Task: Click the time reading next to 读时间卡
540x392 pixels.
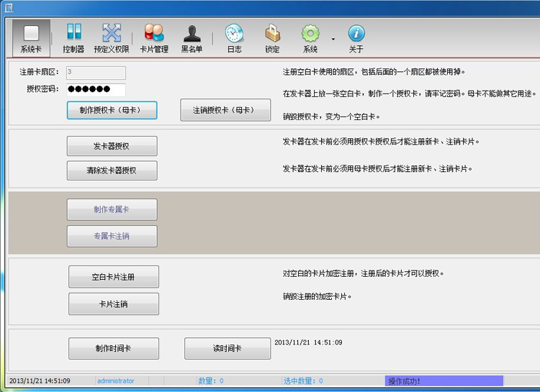Action: click(x=308, y=342)
